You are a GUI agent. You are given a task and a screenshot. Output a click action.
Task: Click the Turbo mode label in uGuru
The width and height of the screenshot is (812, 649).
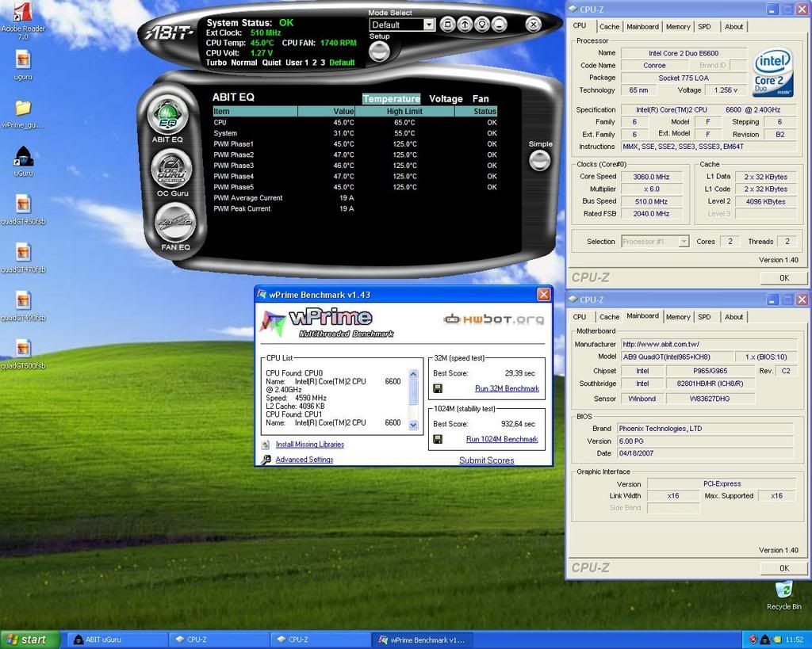216,63
